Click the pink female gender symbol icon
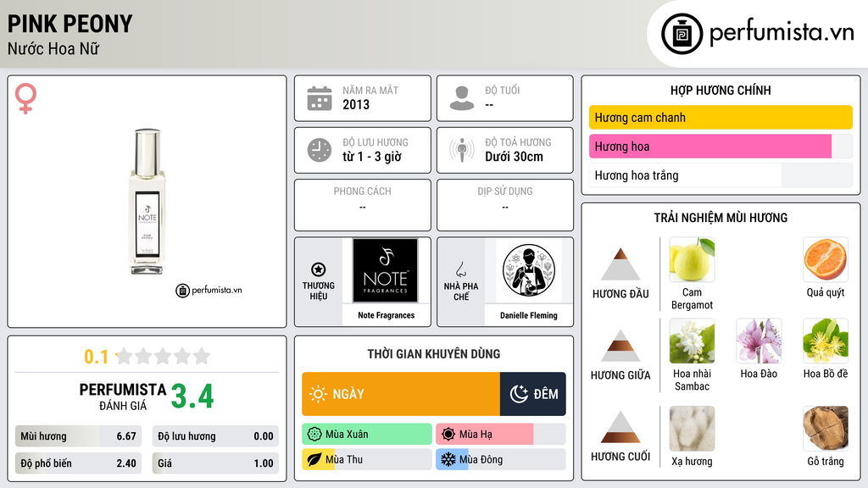868x488 pixels. [x=25, y=98]
